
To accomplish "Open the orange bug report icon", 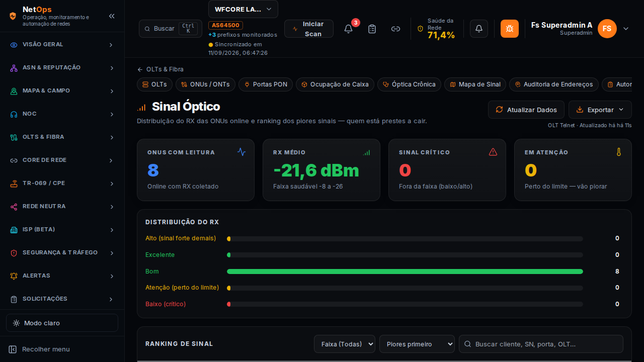I will 510,29.
